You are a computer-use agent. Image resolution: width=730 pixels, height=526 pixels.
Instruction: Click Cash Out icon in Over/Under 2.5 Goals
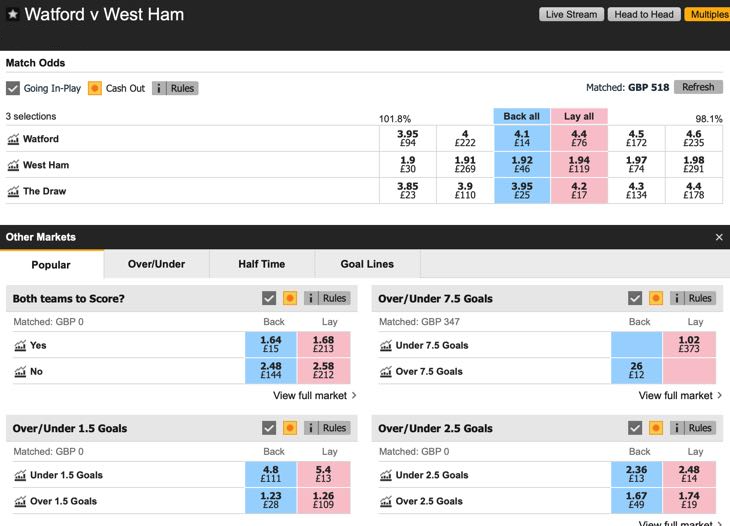[x=656, y=428]
